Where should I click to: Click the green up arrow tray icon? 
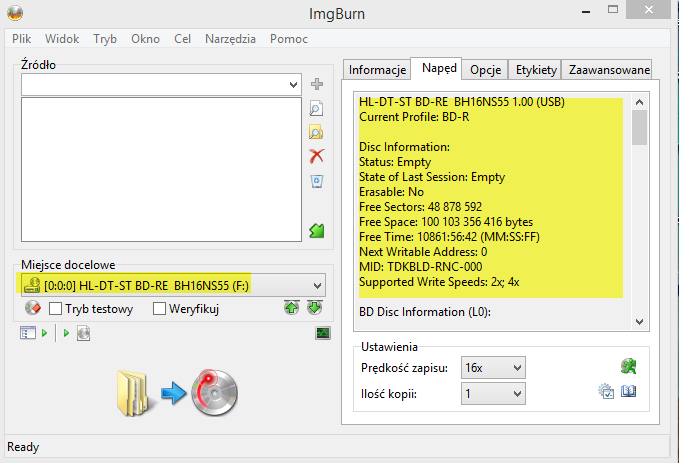click(x=292, y=308)
